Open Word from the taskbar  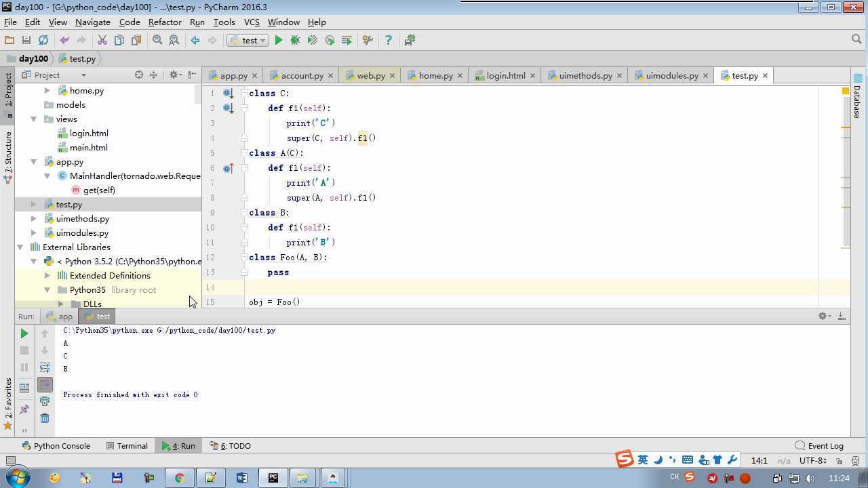click(x=241, y=478)
